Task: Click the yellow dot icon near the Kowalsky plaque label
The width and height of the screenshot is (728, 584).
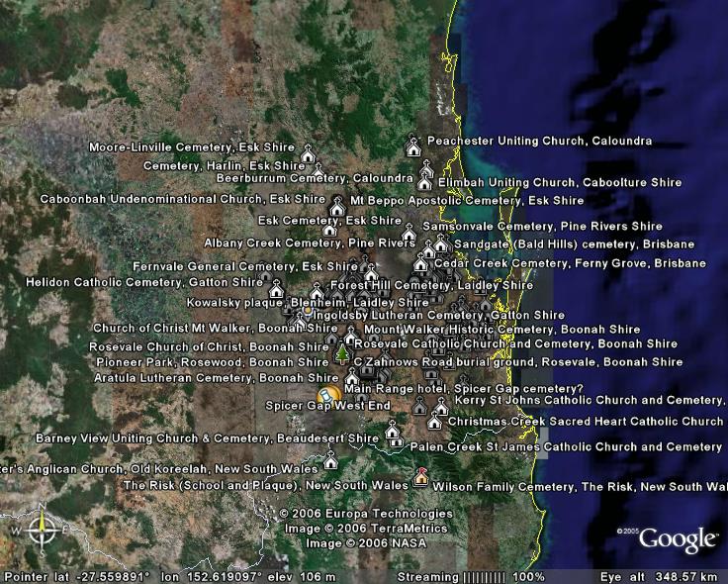Action: pyautogui.click(x=307, y=310)
